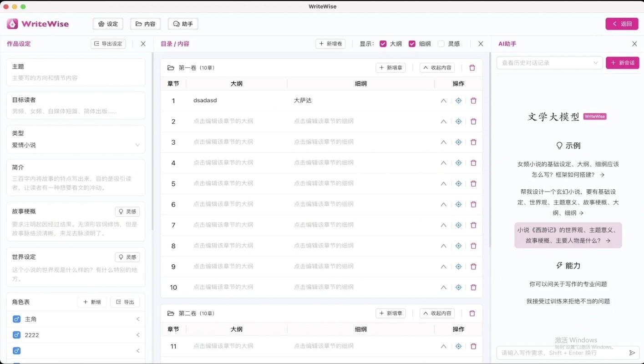Open the 设定 settings tab
Viewport: 644px width, 364px height.
pos(108,24)
